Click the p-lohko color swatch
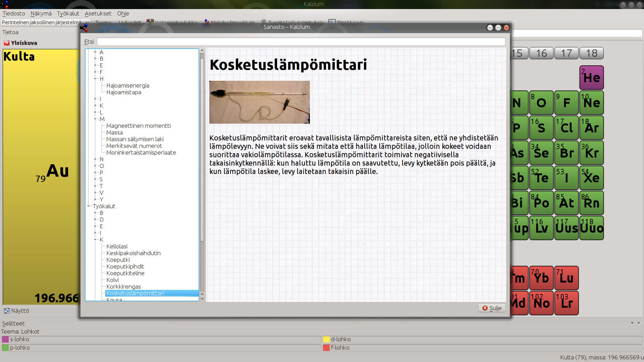 (x=5, y=348)
